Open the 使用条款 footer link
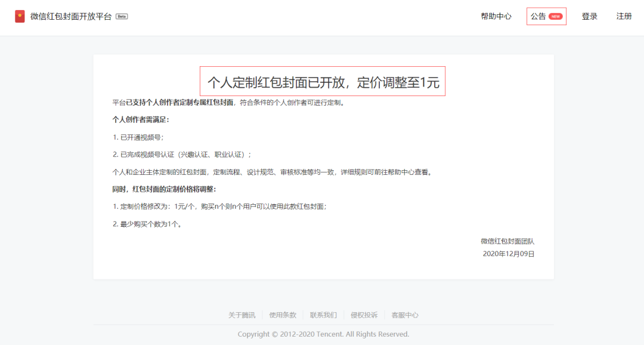 tap(283, 315)
